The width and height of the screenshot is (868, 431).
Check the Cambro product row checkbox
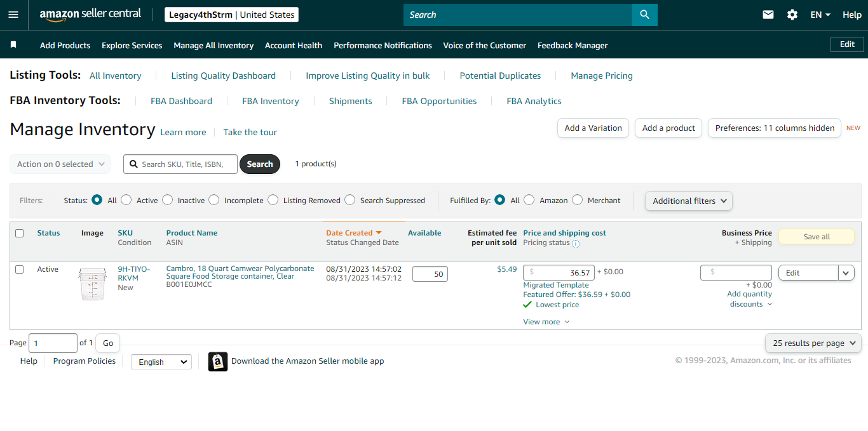(x=20, y=270)
